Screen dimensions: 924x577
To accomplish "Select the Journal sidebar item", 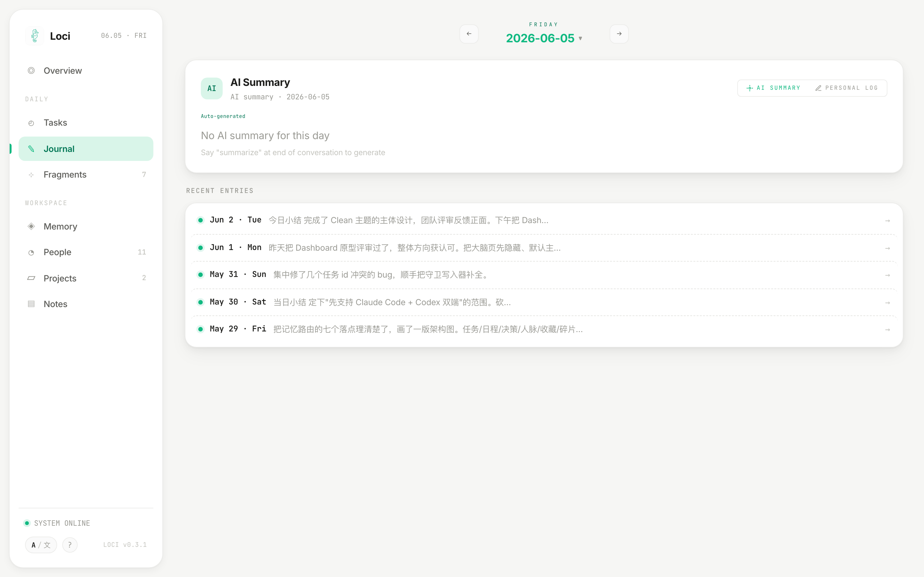I will pyautogui.click(x=86, y=149).
